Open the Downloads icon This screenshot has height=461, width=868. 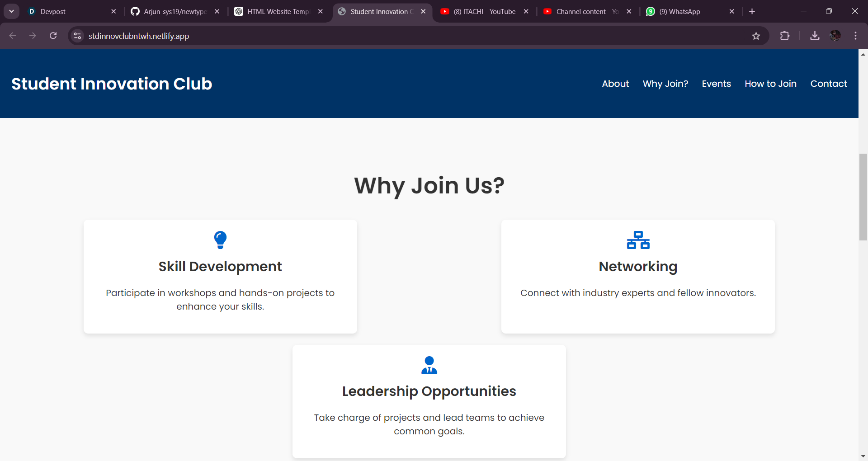(x=815, y=36)
